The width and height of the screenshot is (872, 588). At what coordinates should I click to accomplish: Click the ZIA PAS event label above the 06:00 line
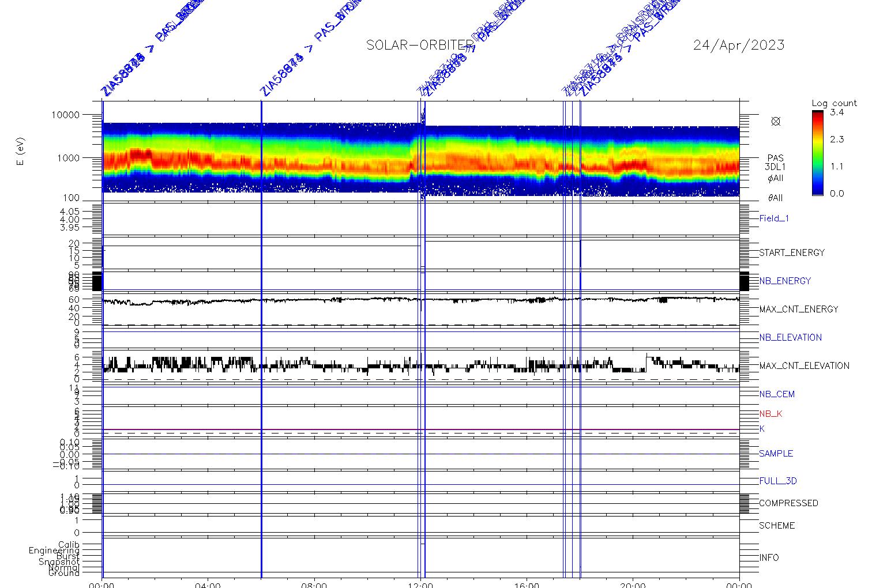(x=311, y=49)
